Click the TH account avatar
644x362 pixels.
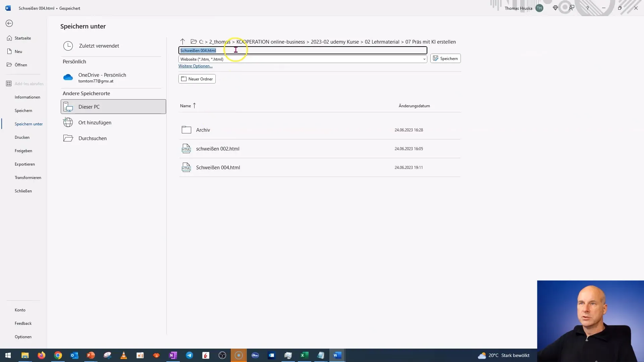pyautogui.click(x=539, y=8)
